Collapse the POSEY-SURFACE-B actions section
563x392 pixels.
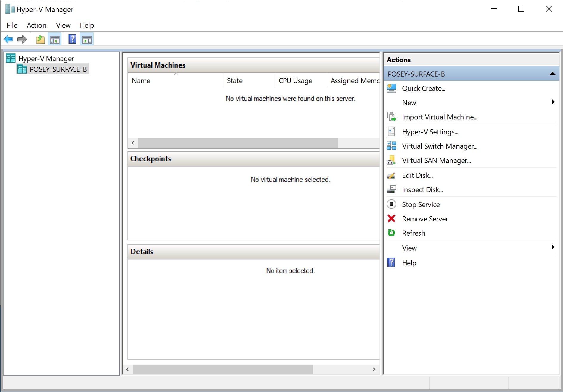coord(553,74)
